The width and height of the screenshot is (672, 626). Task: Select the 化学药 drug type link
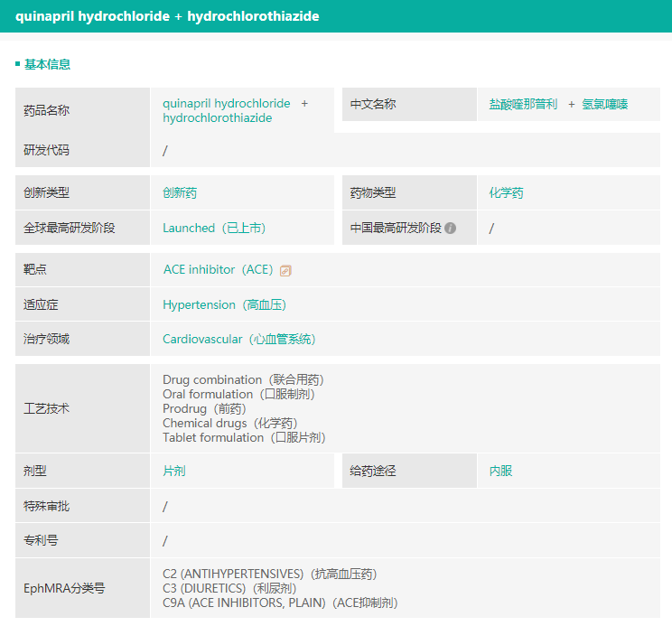click(x=506, y=192)
